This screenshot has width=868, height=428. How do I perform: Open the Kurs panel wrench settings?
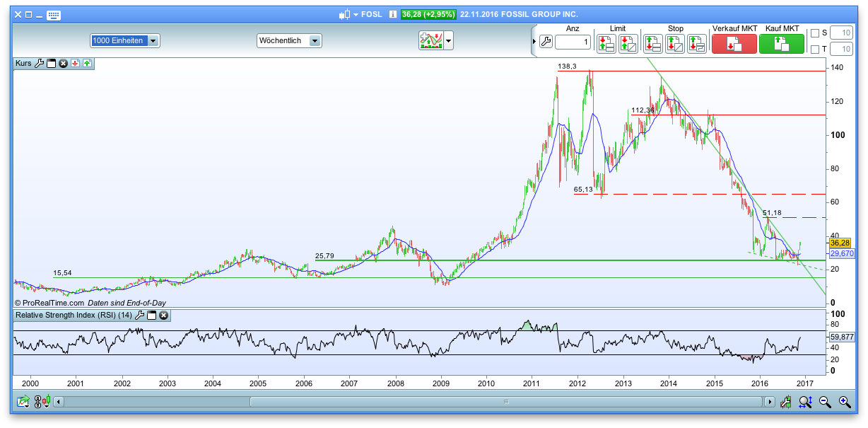tap(39, 64)
